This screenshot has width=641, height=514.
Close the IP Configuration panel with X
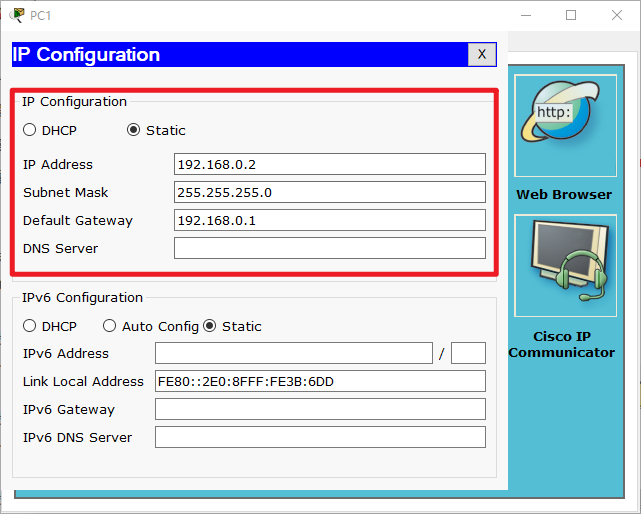pos(482,54)
